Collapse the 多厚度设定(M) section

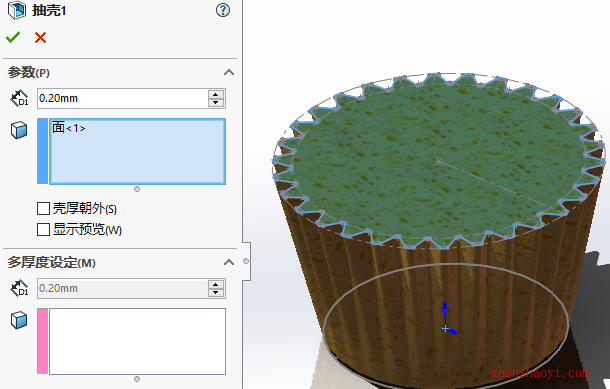coord(229,263)
